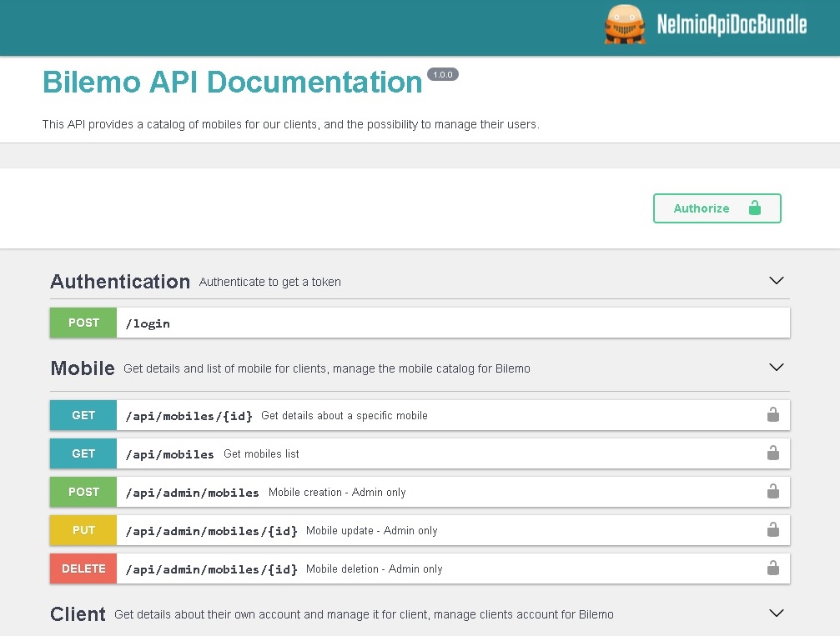Click the Authentication section heading
Image resolution: width=840 pixels, height=636 pixels.
(x=120, y=282)
